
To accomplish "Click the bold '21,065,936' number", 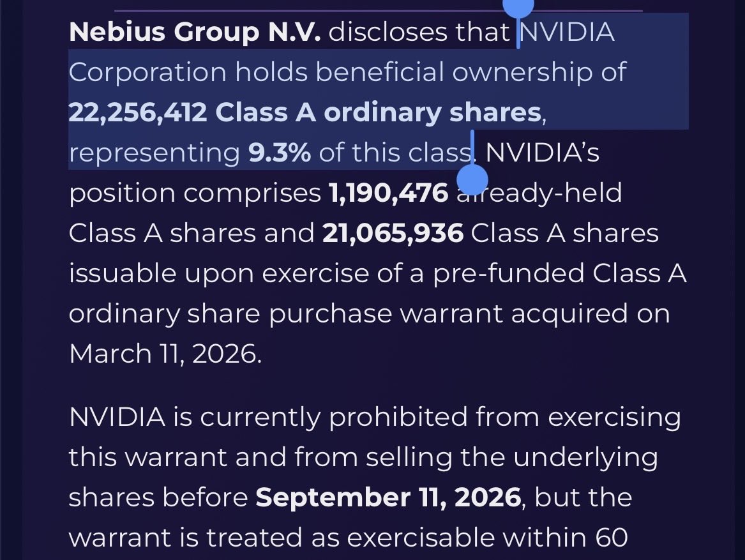I will tap(393, 234).
